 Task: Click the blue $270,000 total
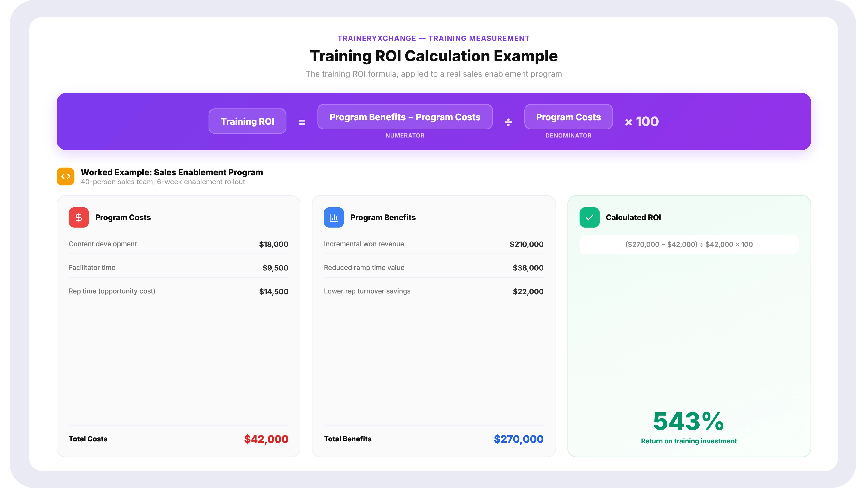519,439
